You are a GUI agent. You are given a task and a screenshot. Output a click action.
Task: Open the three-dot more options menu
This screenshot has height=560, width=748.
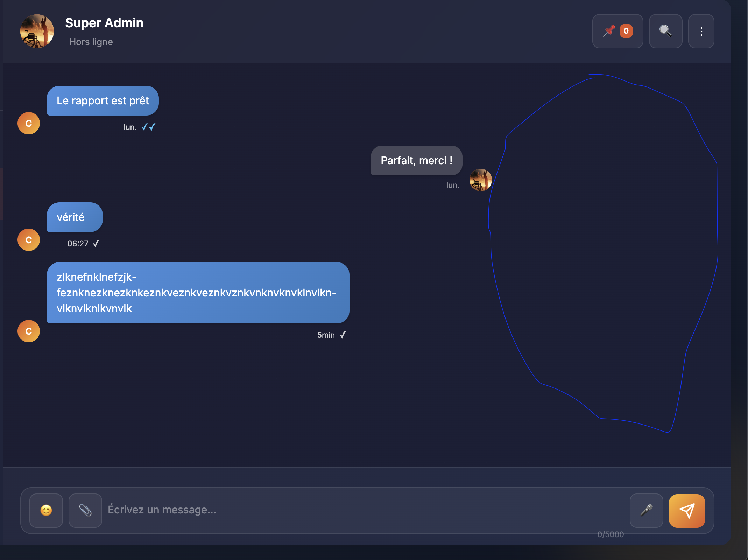(x=701, y=31)
